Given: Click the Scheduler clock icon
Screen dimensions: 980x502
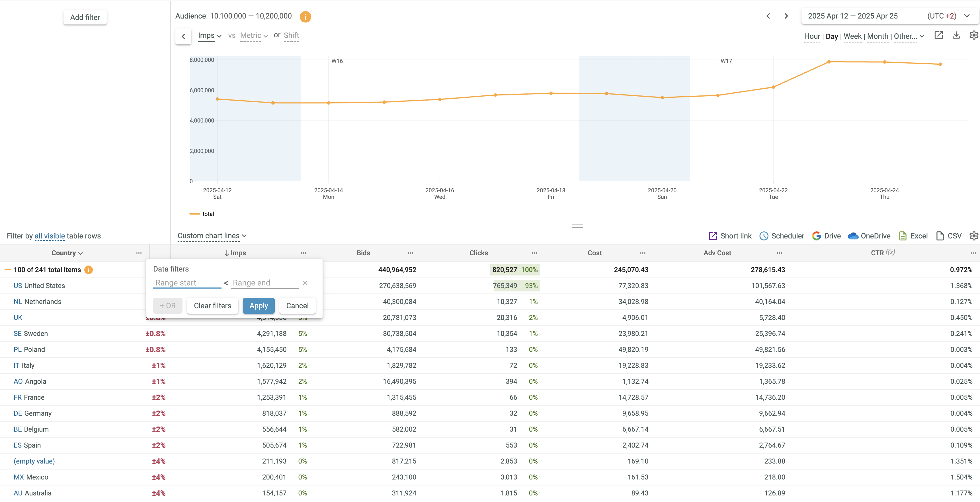Looking at the screenshot, I should [x=764, y=236].
